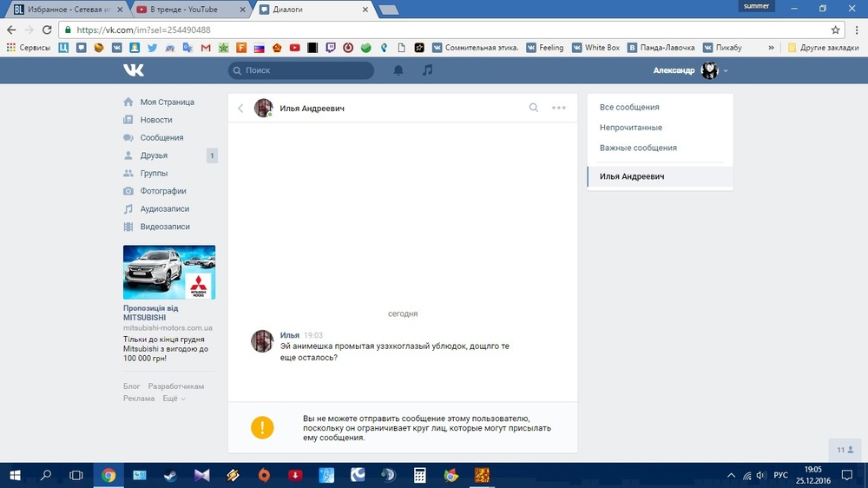Open Steam from the Windows taskbar

pyautogui.click(x=171, y=475)
